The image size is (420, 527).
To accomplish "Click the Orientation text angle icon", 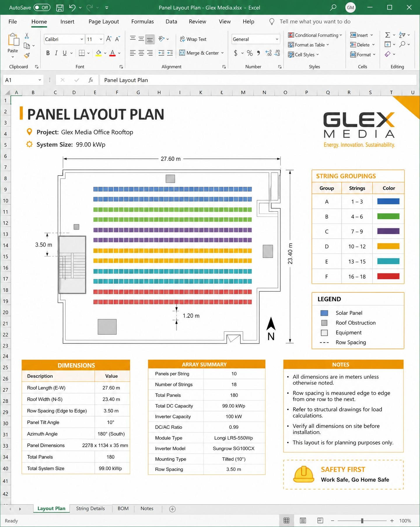I will tap(162, 39).
